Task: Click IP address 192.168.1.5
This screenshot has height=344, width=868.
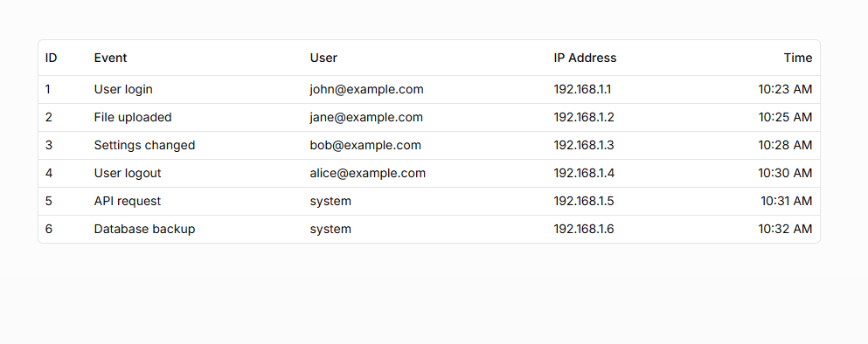Action: (x=584, y=202)
